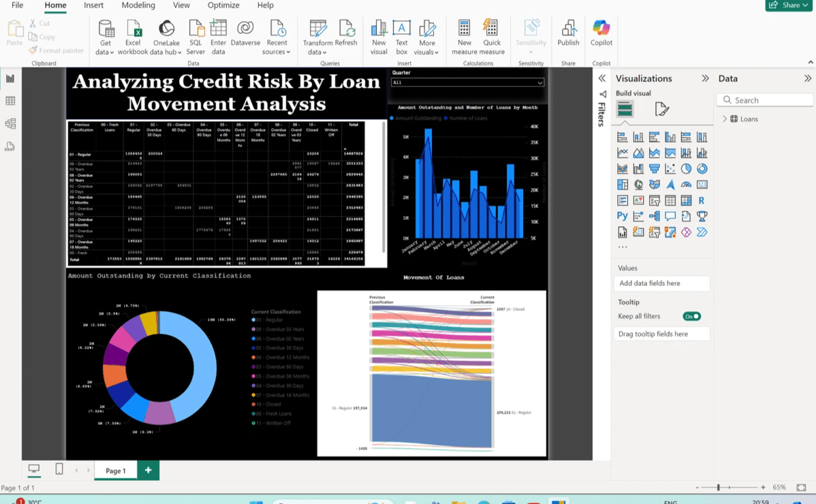Select the globe map visual
Image resolution: width=816 pixels, height=504 pixels.
click(x=638, y=185)
